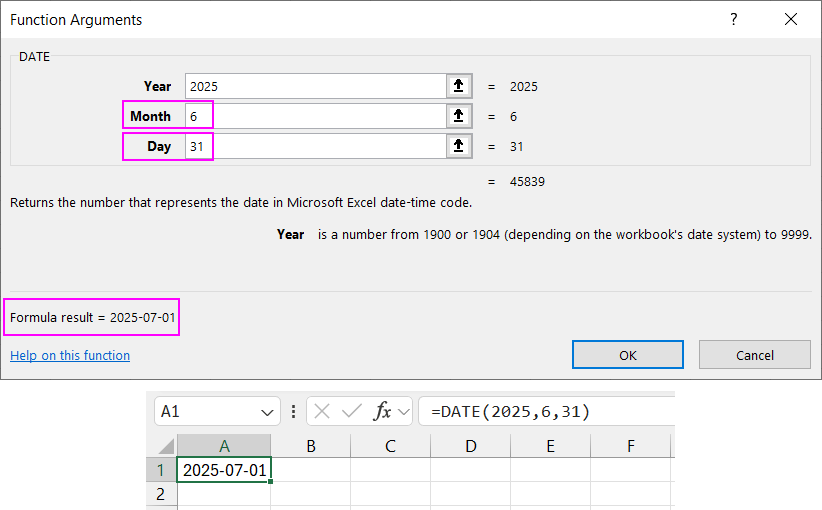The image size is (822, 510).
Task: Open the 'Help on this function' link
Action: coord(70,355)
